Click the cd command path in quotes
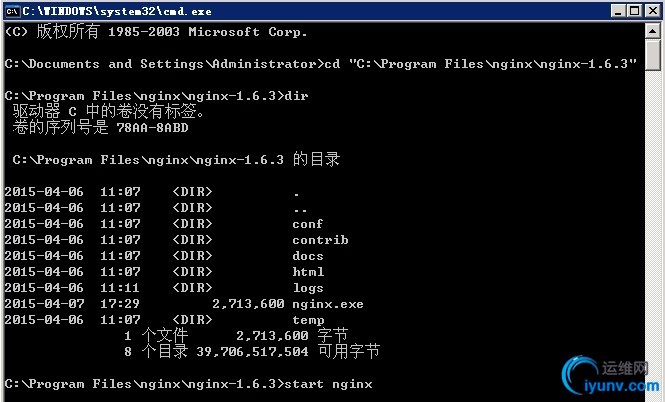The width and height of the screenshot is (665, 402). [493, 64]
